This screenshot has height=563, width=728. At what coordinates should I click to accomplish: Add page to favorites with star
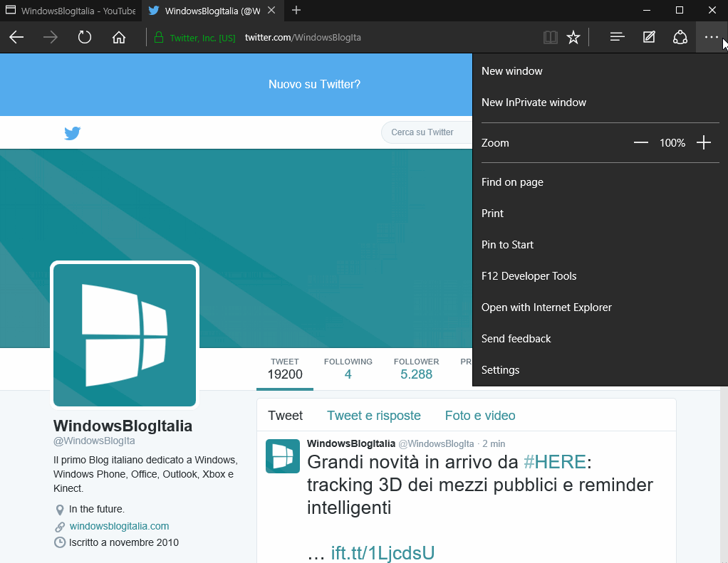click(573, 37)
